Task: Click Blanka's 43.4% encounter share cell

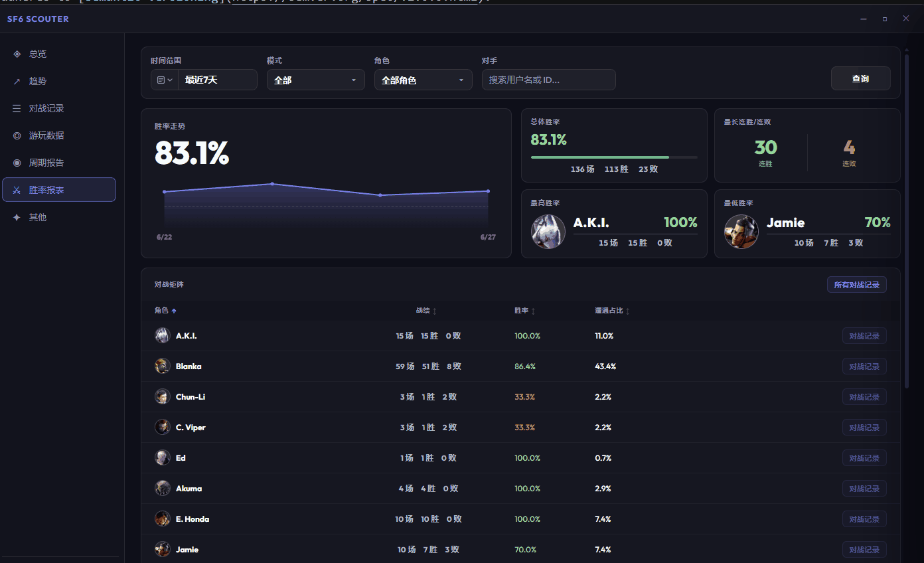Action: point(605,366)
